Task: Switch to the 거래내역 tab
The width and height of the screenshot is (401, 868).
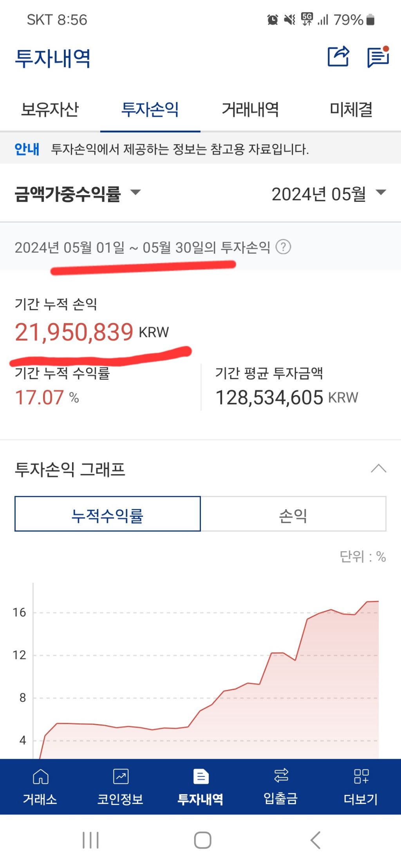Action: pyautogui.click(x=251, y=110)
